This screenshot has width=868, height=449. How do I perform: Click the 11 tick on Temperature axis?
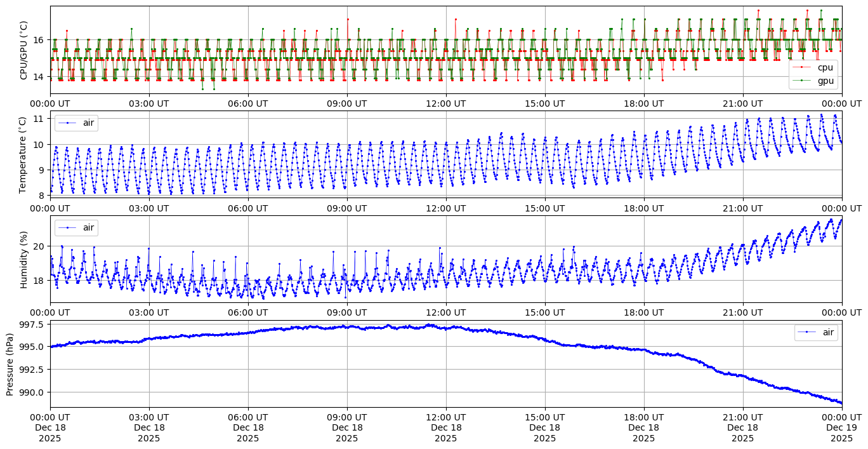click(x=39, y=119)
